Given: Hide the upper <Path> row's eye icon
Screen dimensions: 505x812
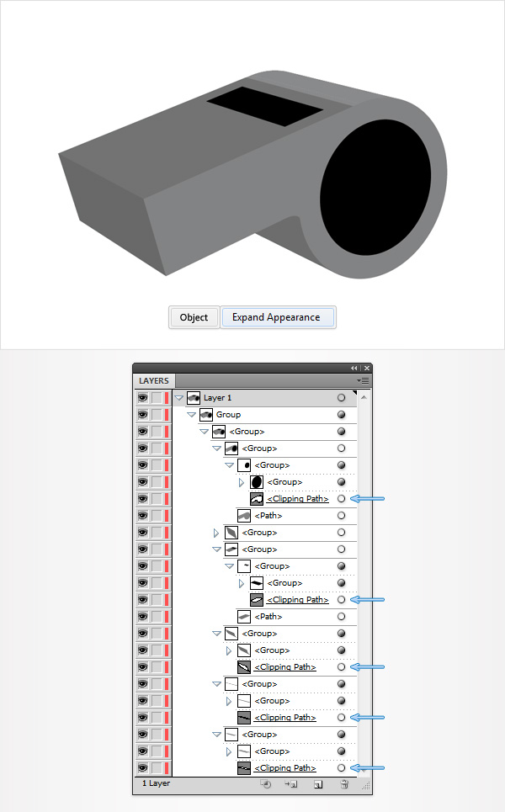Looking at the screenshot, I should point(143,516).
